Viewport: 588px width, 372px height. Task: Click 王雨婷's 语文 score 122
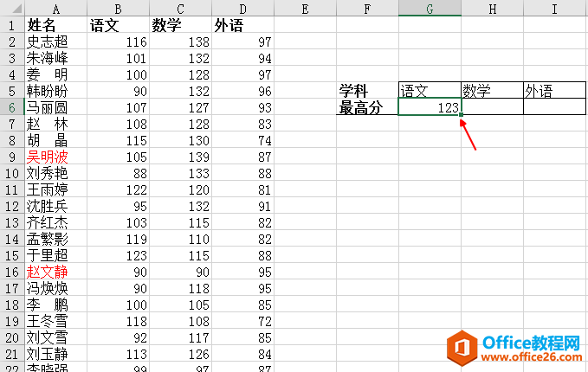[x=136, y=190]
